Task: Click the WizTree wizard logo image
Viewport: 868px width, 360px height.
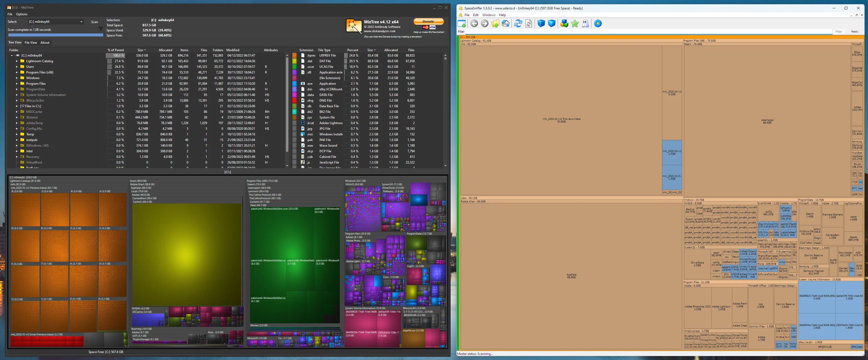Action: tap(354, 26)
